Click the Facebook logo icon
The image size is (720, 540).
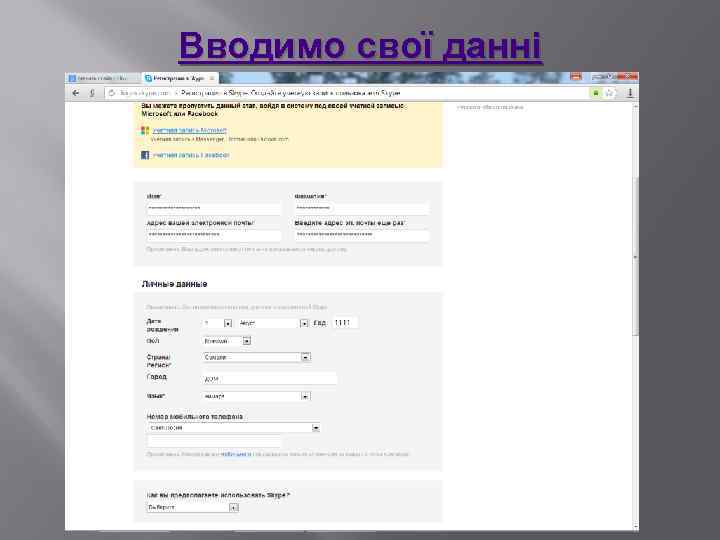(145, 155)
